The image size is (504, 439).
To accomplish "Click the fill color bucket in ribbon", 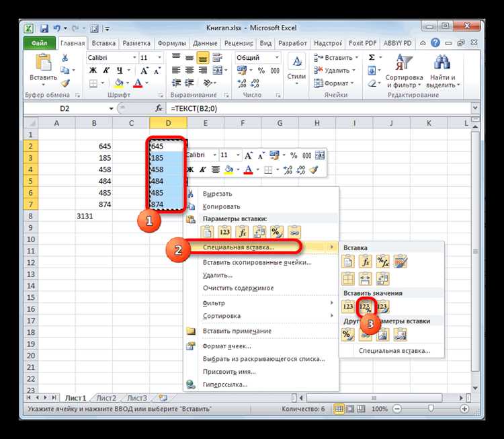I will pyautogui.click(x=119, y=83).
